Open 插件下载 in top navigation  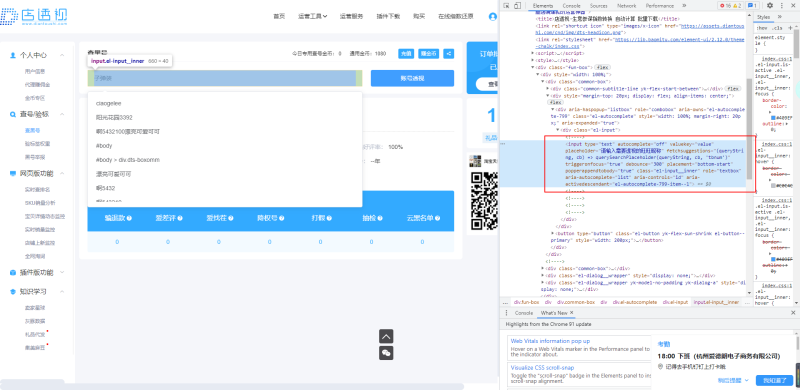pos(388,16)
